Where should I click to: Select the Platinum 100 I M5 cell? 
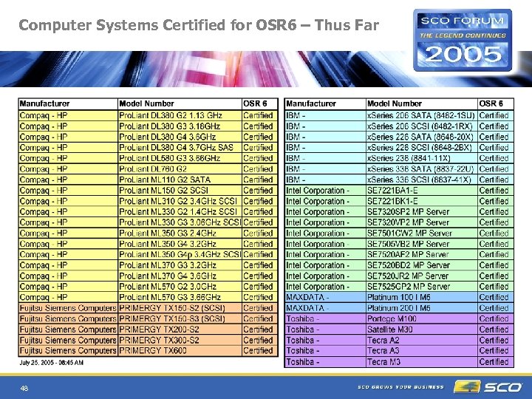tap(422, 297)
